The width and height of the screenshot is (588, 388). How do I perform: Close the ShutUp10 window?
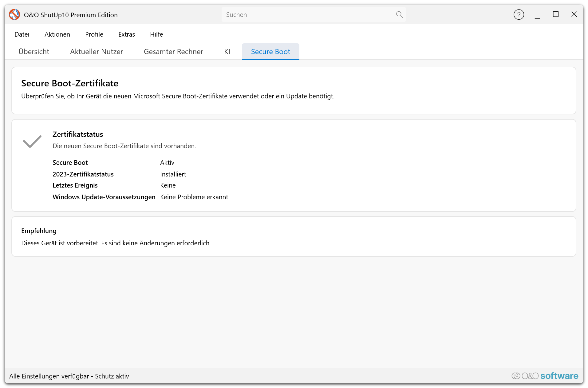click(574, 15)
